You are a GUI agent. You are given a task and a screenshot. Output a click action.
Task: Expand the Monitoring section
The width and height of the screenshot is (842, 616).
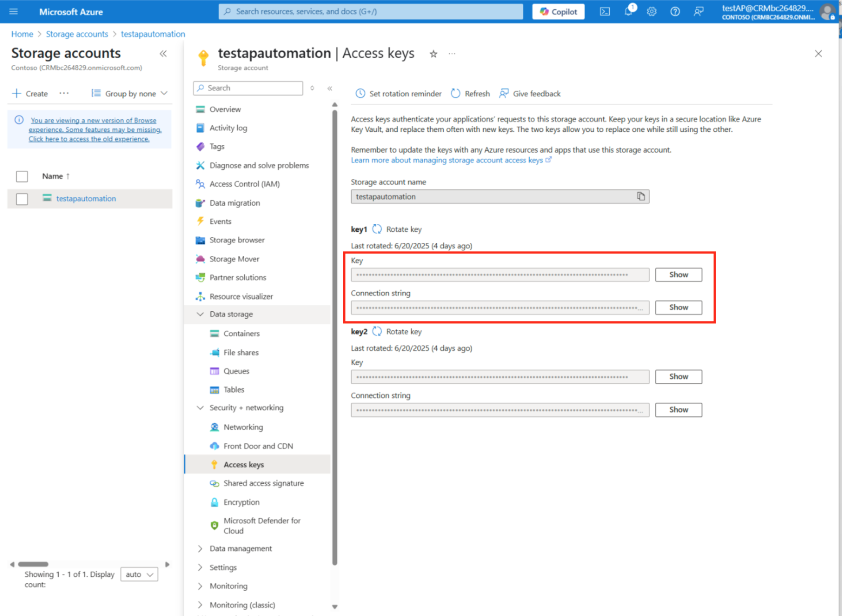tap(200, 586)
